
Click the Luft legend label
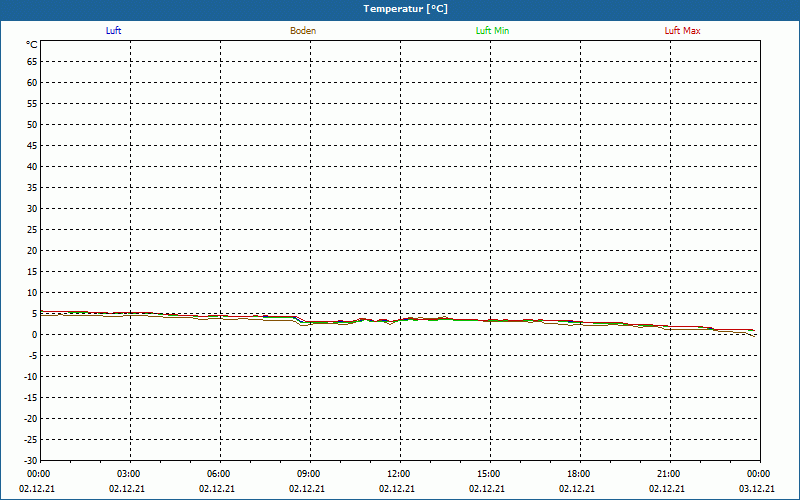click(113, 31)
